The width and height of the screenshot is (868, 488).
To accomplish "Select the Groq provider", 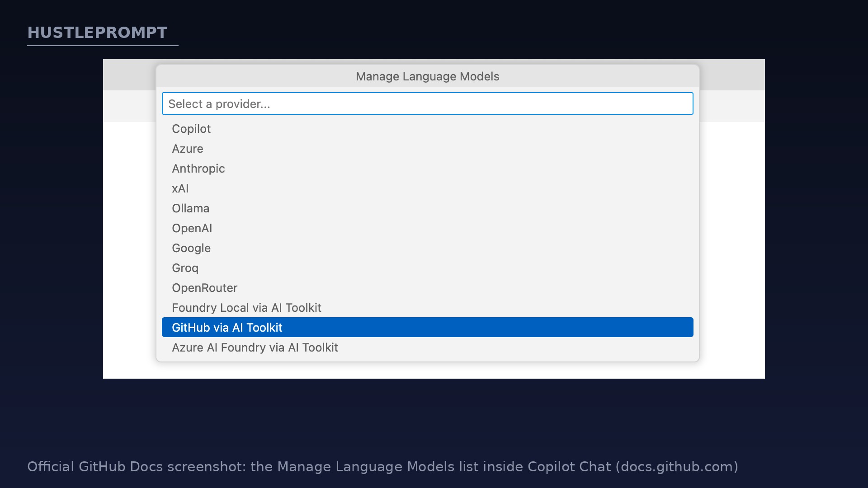I will click(427, 268).
